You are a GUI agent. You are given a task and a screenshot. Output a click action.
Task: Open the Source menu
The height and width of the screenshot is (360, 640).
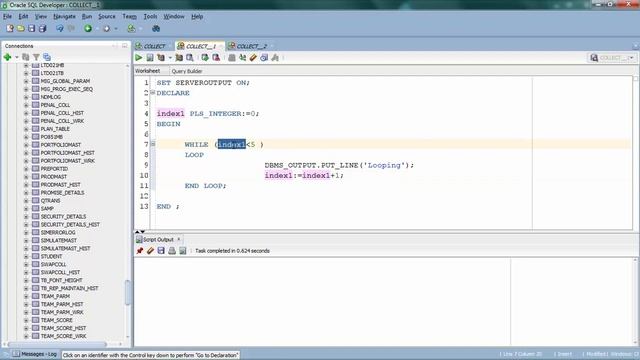pyautogui.click(x=107, y=16)
